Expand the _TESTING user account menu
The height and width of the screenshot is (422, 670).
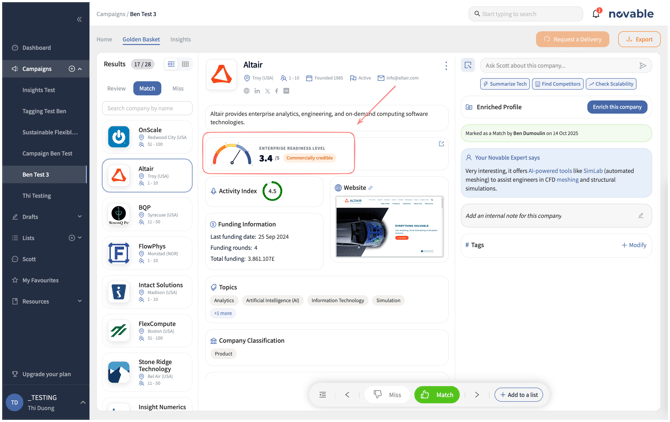click(83, 402)
